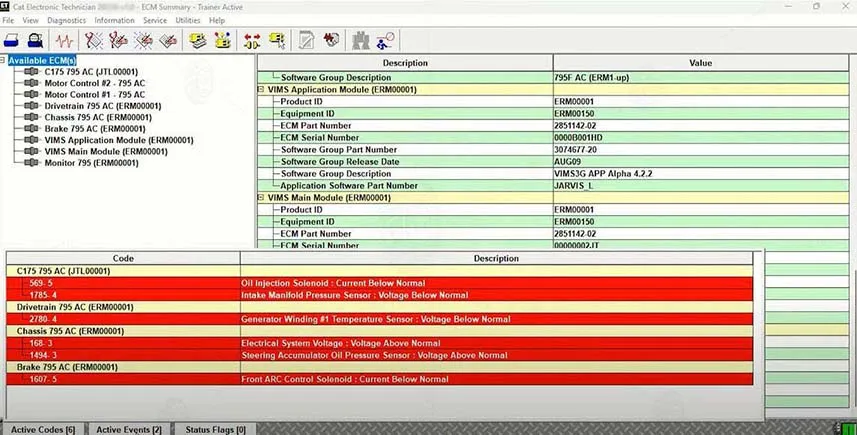Switch to the Active Events tab
Viewport: 857px width, 435px height.
(128, 429)
